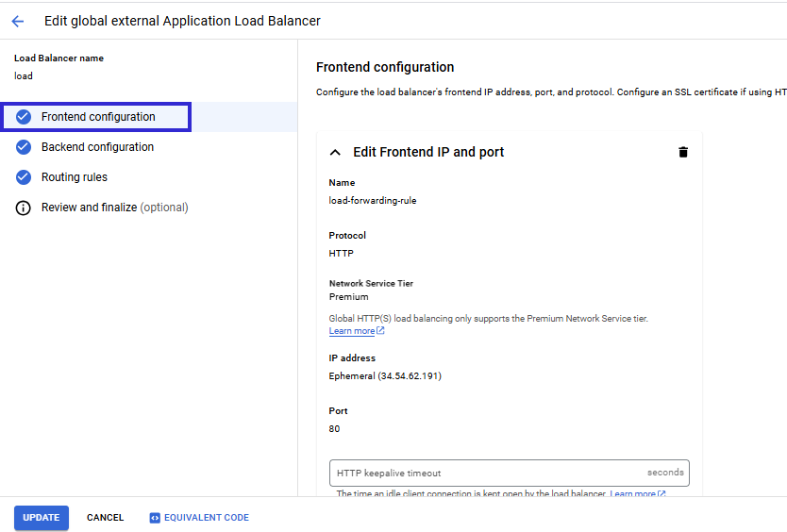Delete frontend with trash icon
Screen dimensions: 787x532
click(x=683, y=152)
